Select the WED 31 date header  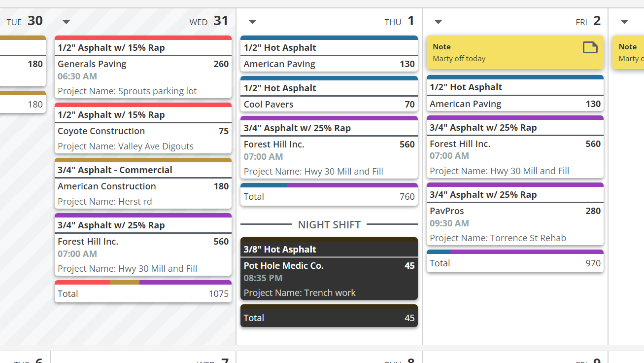pyautogui.click(x=208, y=21)
